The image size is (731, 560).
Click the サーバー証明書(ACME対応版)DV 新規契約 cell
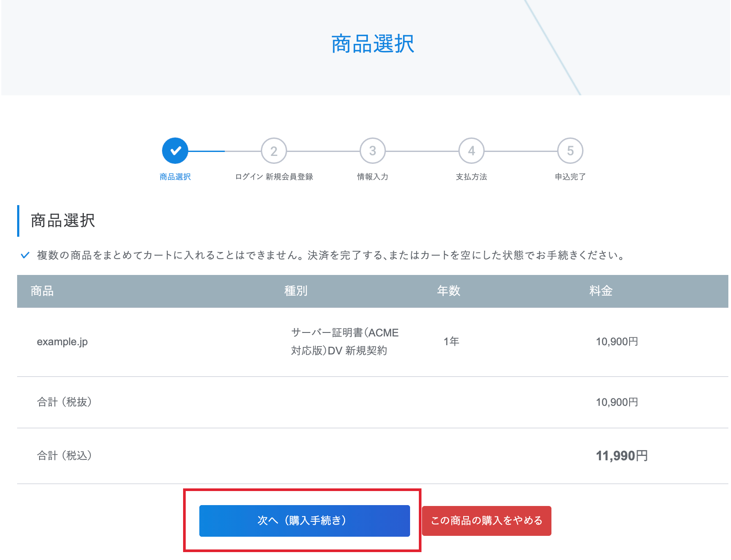click(x=345, y=342)
